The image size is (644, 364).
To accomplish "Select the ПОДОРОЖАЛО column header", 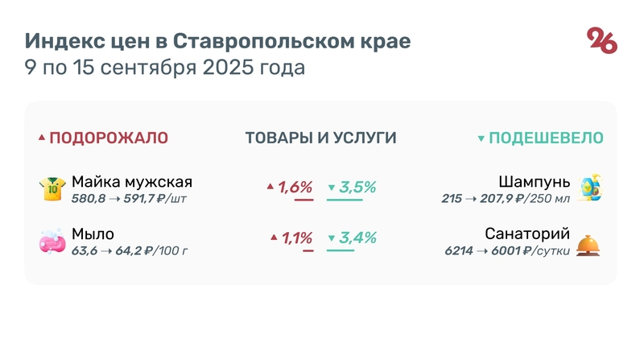I will click(x=109, y=138).
